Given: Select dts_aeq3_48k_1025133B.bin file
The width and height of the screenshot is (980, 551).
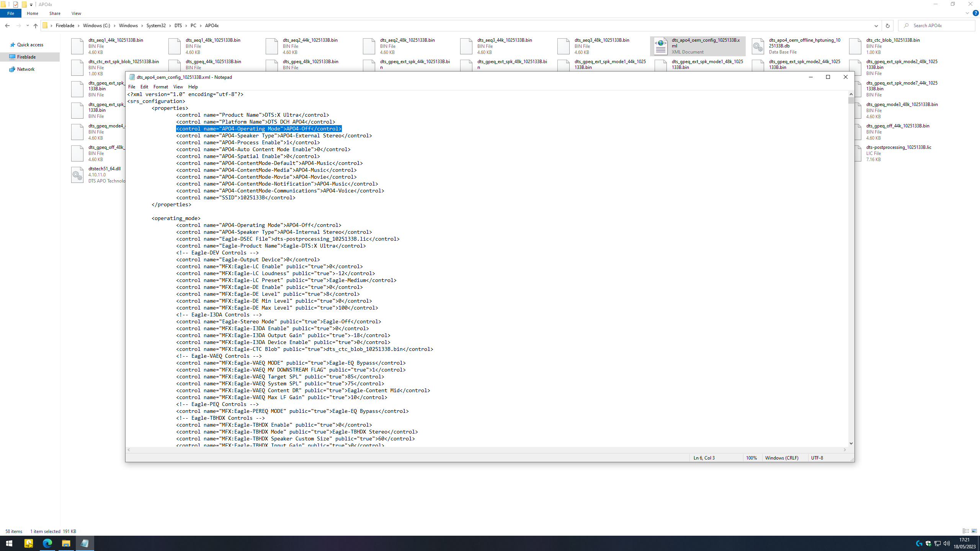Looking at the screenshot, I should pyautogui.click(x=602, y=46).
